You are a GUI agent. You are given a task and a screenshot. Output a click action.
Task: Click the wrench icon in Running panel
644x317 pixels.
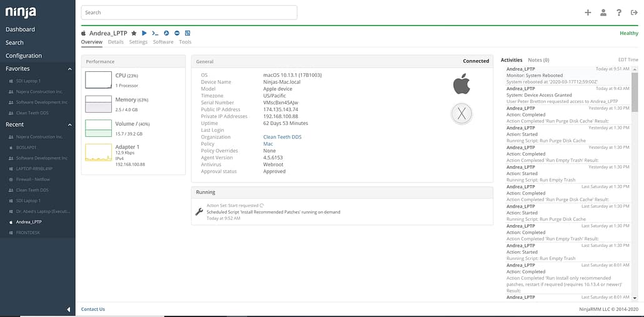[x=199, y=211]
